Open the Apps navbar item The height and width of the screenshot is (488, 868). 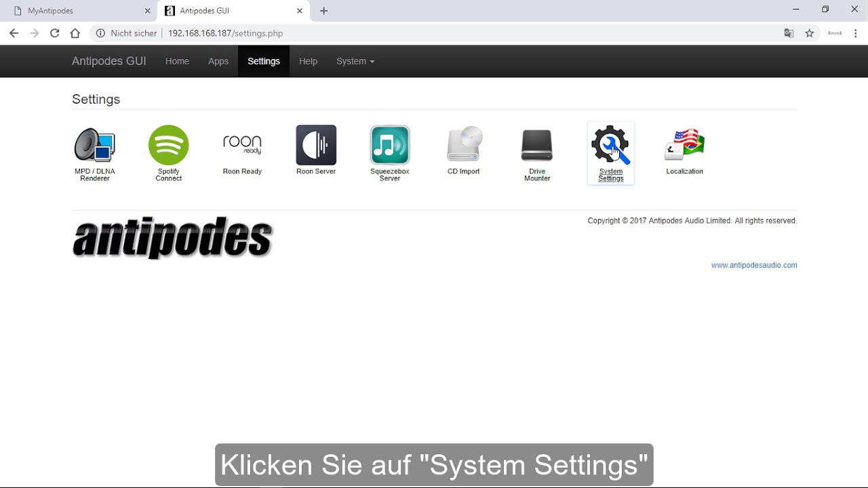pyautogui.click(x=218, y=61)
